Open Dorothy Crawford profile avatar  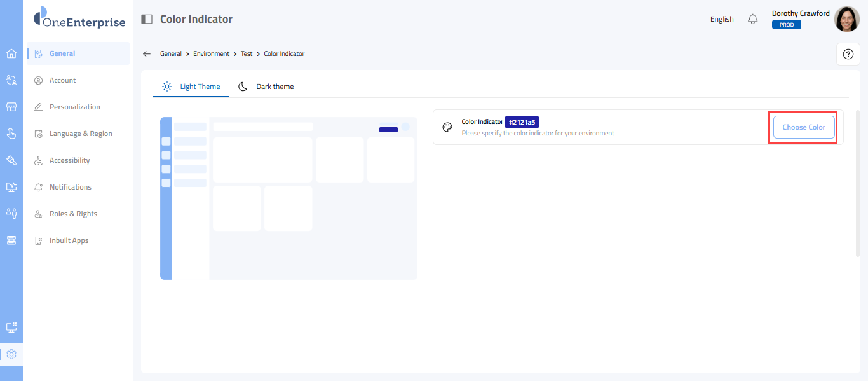(846, 19)
